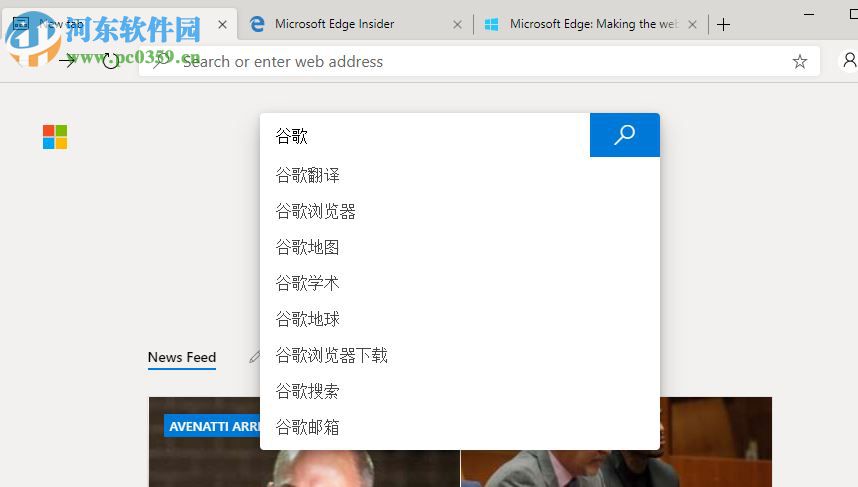Screen dimensions: 858x487
Task: Select suggestion 谷歌浏览器下载
Action: (x=460, y=355)
